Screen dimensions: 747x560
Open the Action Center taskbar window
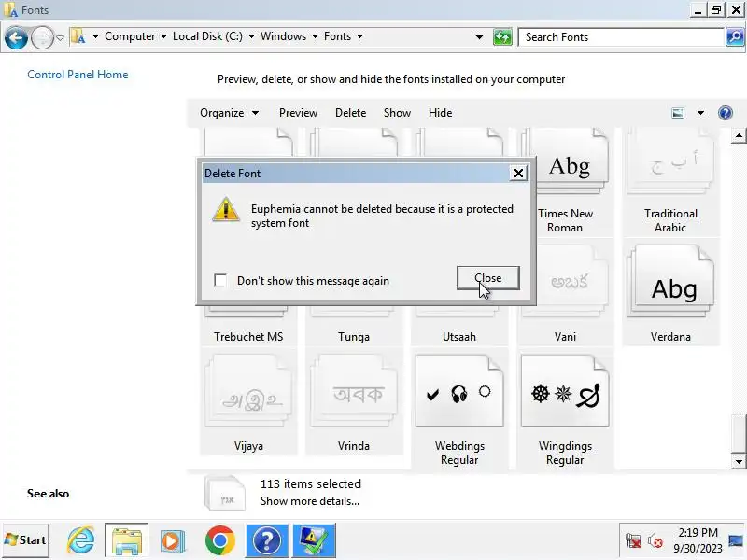[314, 541]
